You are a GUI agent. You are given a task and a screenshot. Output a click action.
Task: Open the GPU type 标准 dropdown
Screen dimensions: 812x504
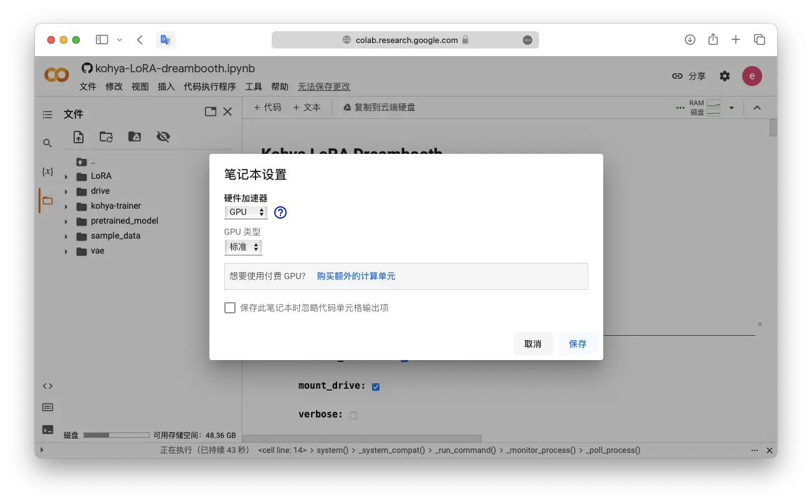(x=243, y=247)
